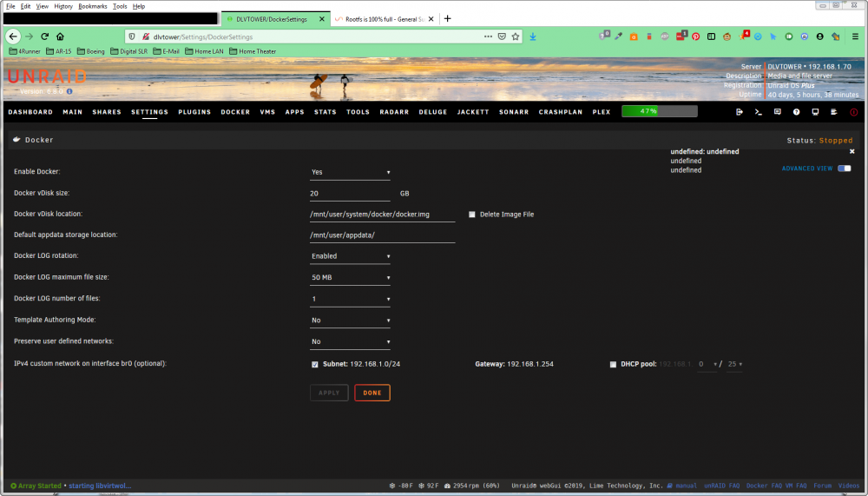The width and height of the screenshot is (868, 496).
Task: Open Preserve user defined networks dropdown
Action: [350, 342]
